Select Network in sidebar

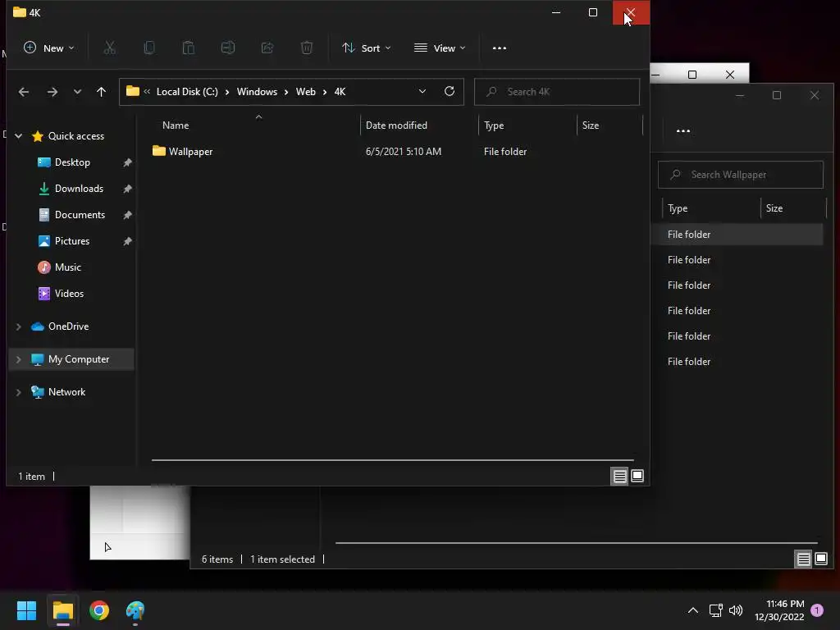[66, 392]
